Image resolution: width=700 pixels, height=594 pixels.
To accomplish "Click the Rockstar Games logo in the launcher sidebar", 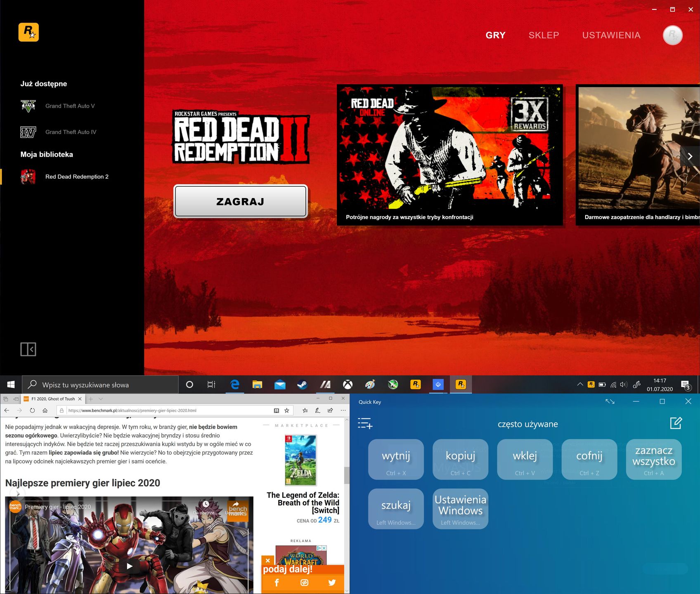I will (28, 32).
